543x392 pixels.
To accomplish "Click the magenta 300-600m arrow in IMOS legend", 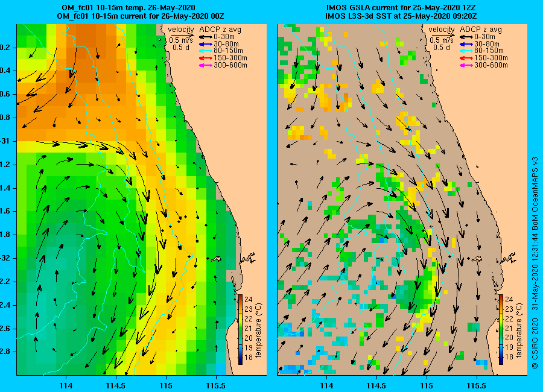I will tap(466, 65).
